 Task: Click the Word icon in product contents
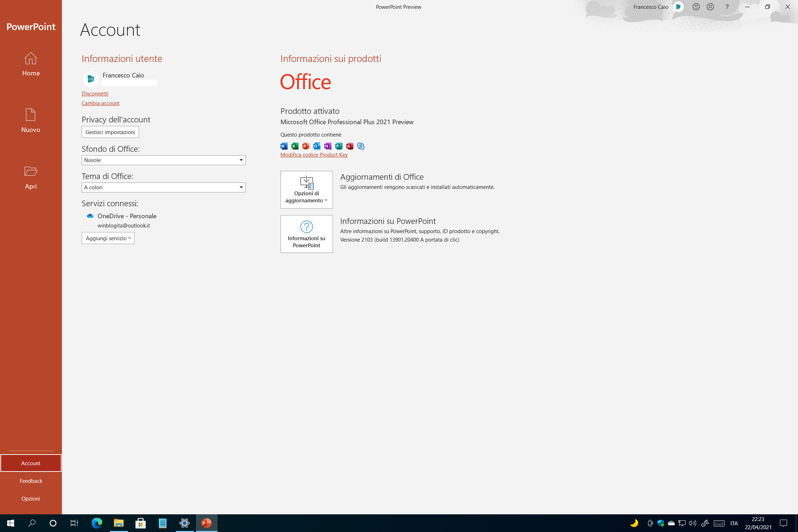coord(284,145)
